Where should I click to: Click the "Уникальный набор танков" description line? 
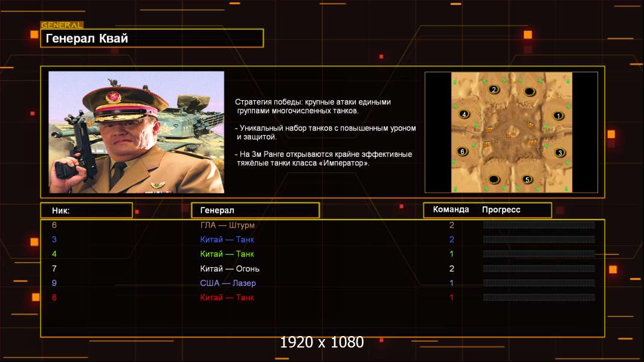click(326, 132)
